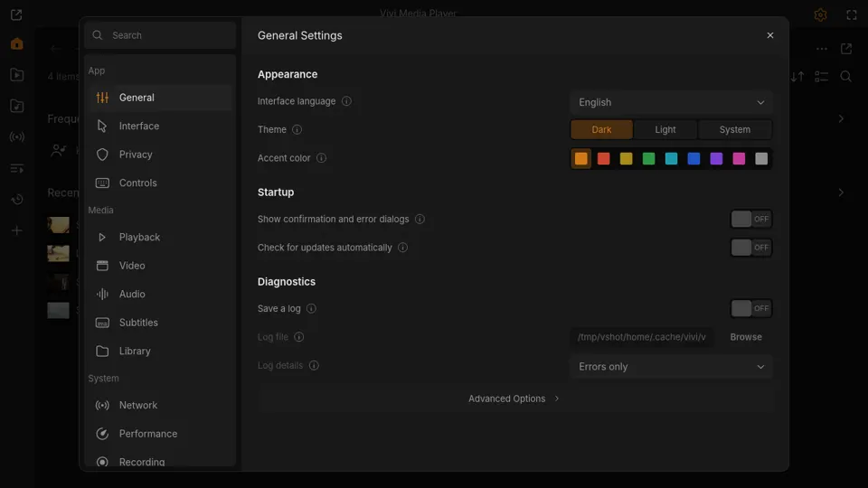Open the Playback settings category
Viewport: 868px width, 488px height.
click(x=159, y=238)
